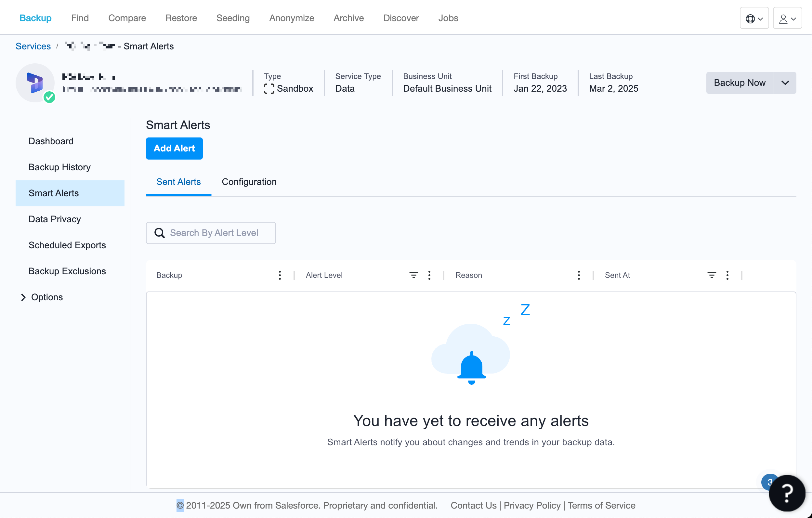Follow the Services breadcrumb link
This screenshot has height=518, width=812.
[x=33, y=46]
